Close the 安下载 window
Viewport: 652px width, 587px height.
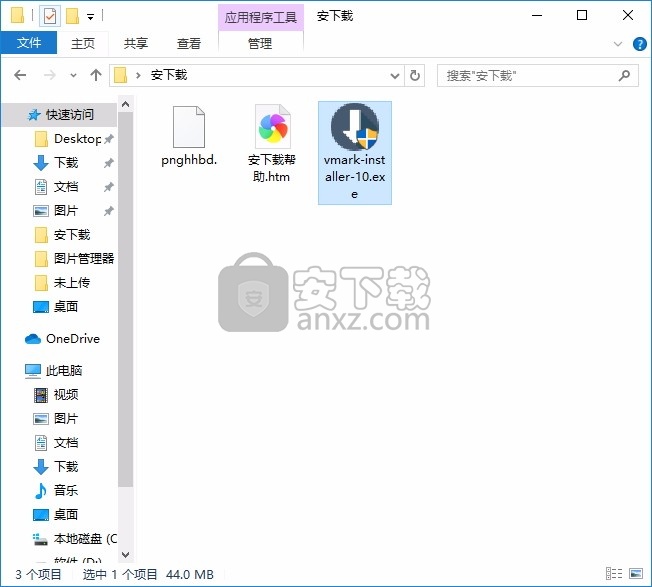[628, 16]
